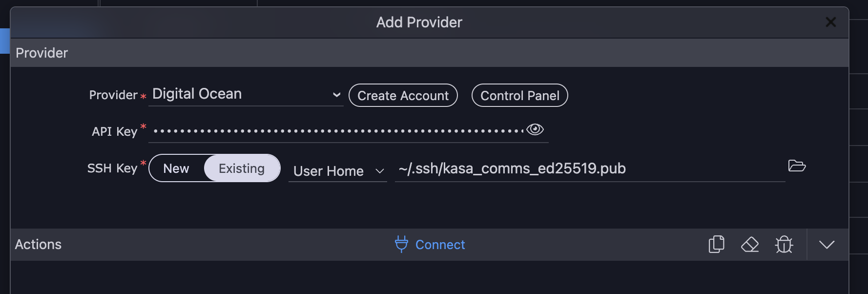
Task: Click the SSH Key field label
Action: [x=112, y=168]
